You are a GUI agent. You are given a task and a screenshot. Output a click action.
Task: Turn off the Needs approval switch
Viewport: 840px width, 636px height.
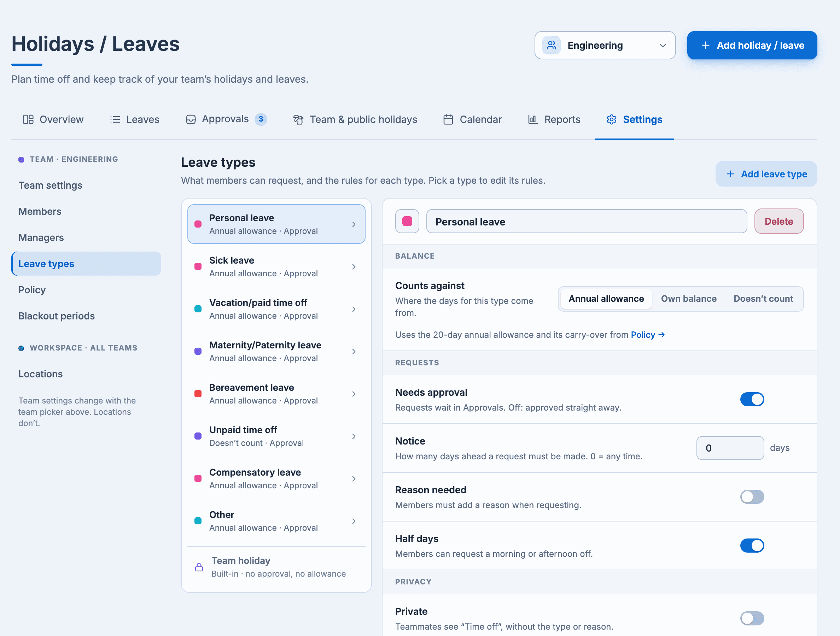(752, 399)
